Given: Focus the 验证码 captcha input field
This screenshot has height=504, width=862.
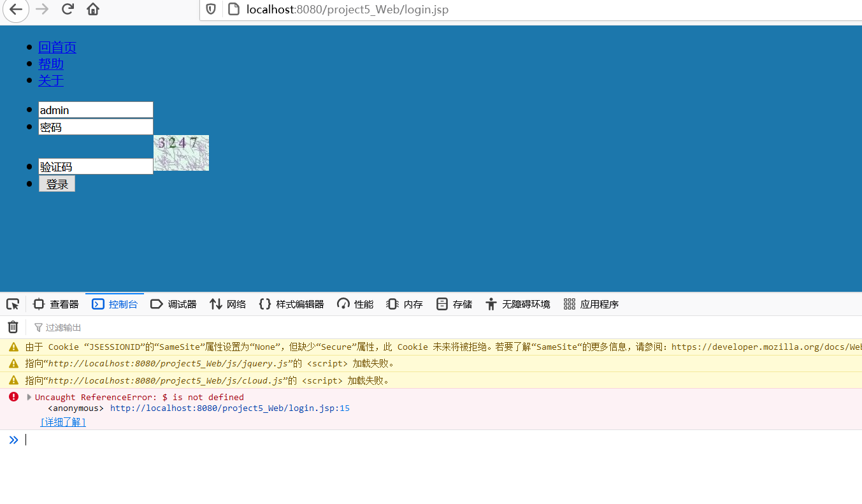Looking at the screenshot, I should tap(96, 166).
